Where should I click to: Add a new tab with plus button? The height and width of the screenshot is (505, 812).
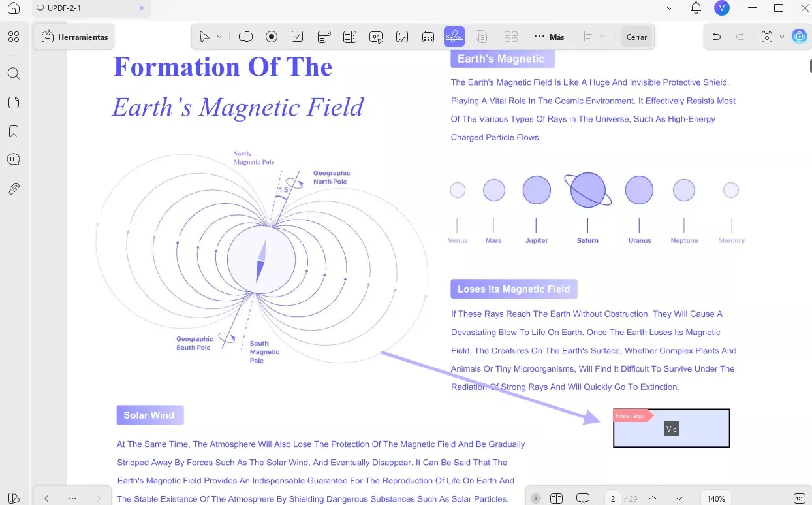[164, 8]
